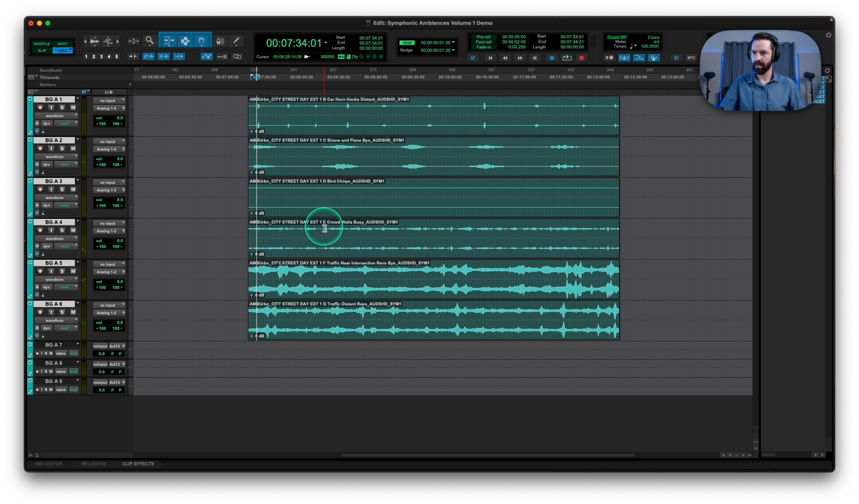Click the Count Off button
Screen dimensions: 859x504
617,37
